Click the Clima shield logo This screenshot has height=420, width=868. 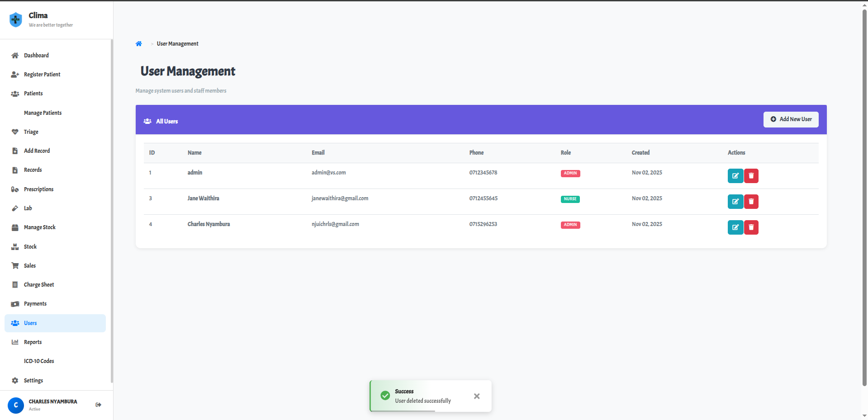(x=16, y=19)
